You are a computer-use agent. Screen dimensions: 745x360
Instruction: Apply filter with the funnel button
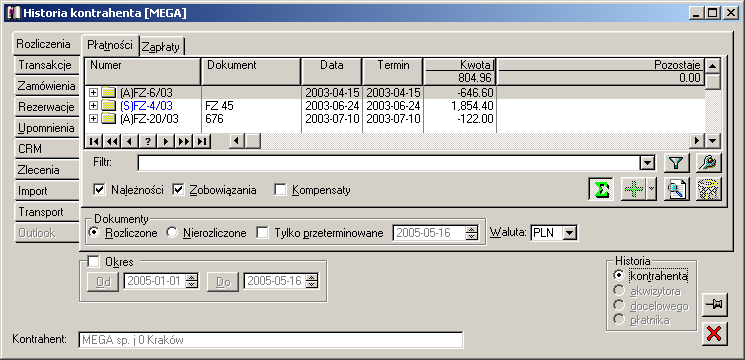click(x=677, y=163)
